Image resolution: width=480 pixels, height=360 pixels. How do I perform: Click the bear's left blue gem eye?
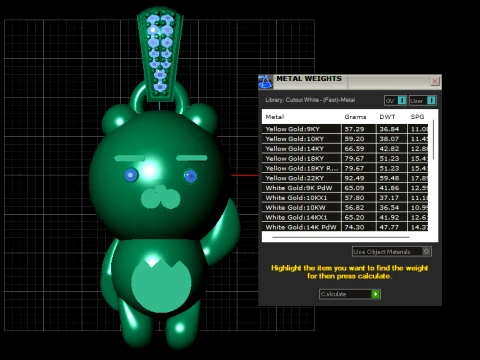pyautogui.click(x=131, y=175)
